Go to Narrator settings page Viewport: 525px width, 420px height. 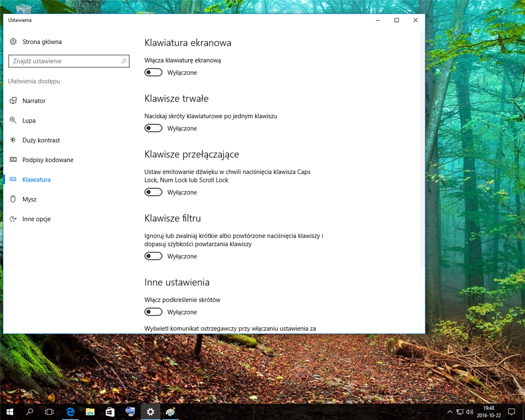[x=34, y=101]
